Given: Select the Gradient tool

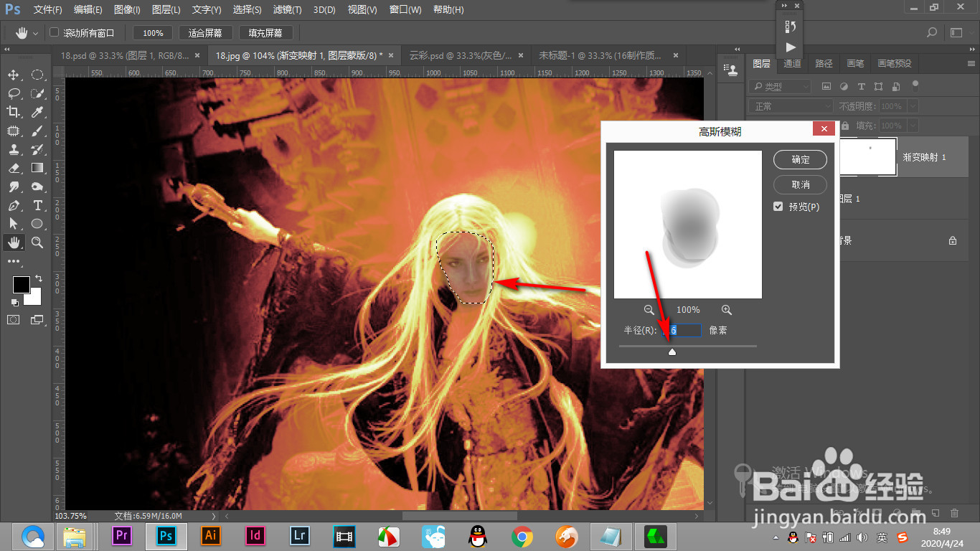Looking at the screenshot, I should click(37, 168).
